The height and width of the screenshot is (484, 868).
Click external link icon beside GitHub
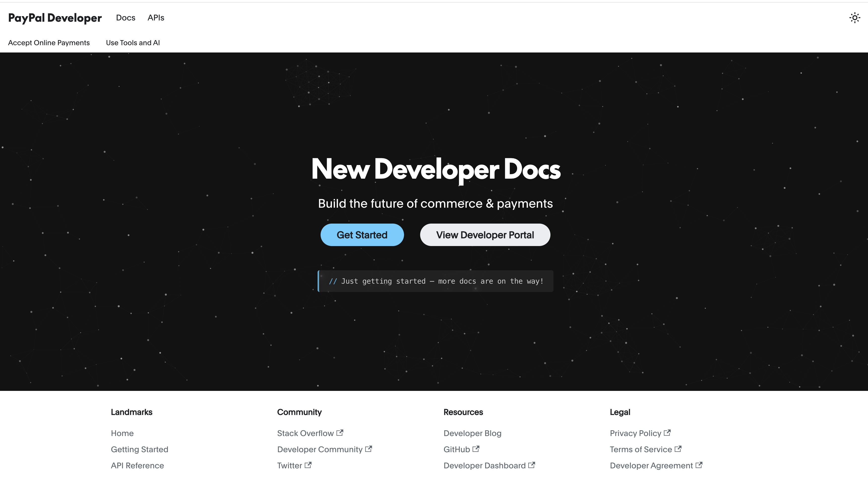(x=476, y=449)
